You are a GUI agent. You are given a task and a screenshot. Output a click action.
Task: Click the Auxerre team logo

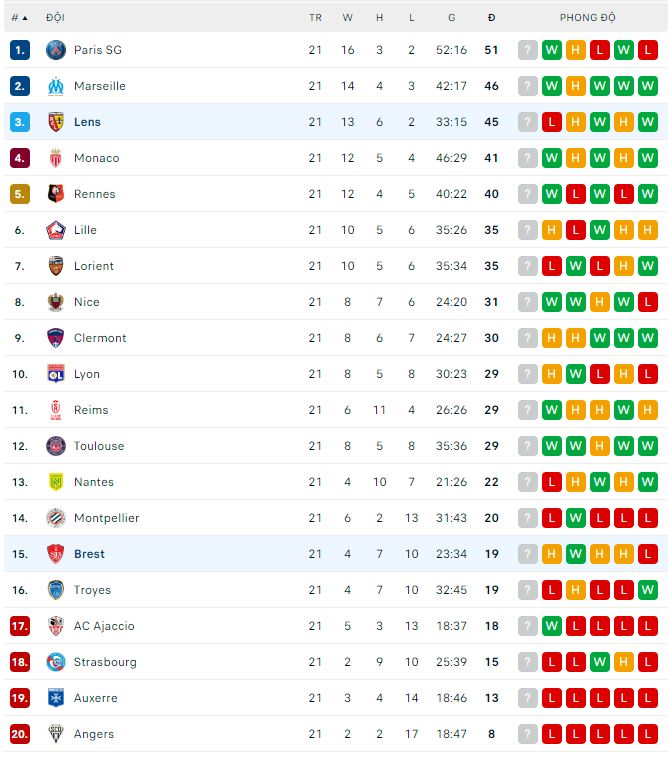point(56,698)
